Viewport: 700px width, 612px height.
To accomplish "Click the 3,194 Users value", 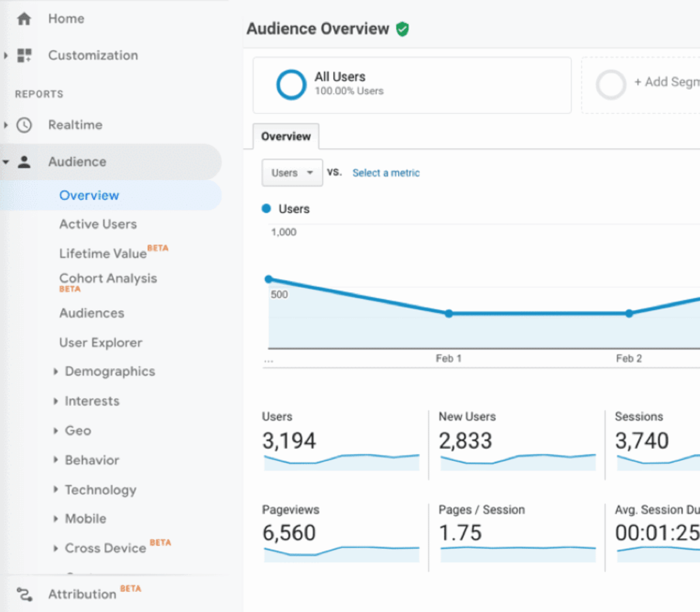I will (289, 440).
